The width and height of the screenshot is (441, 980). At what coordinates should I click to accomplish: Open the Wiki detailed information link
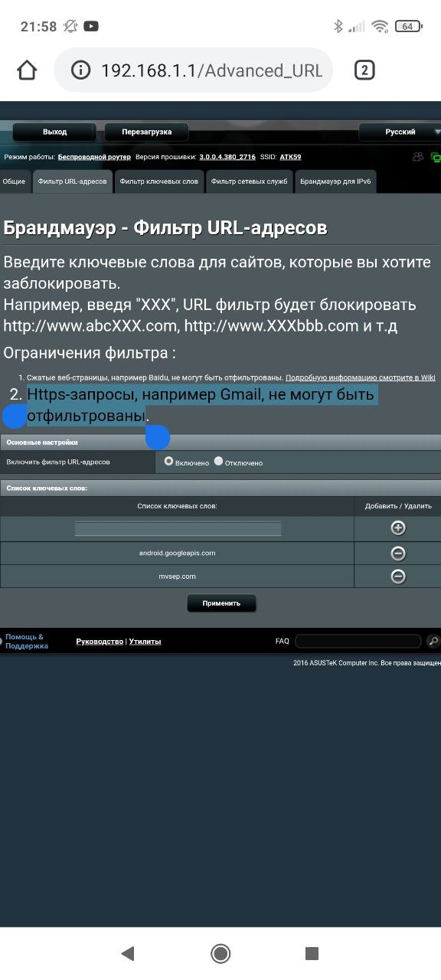tap(360, 377)
